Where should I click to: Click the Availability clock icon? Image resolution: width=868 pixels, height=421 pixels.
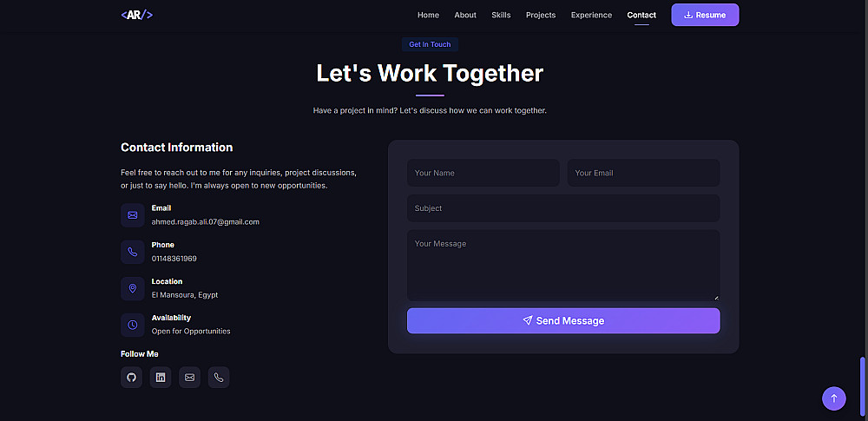[133, 325]
